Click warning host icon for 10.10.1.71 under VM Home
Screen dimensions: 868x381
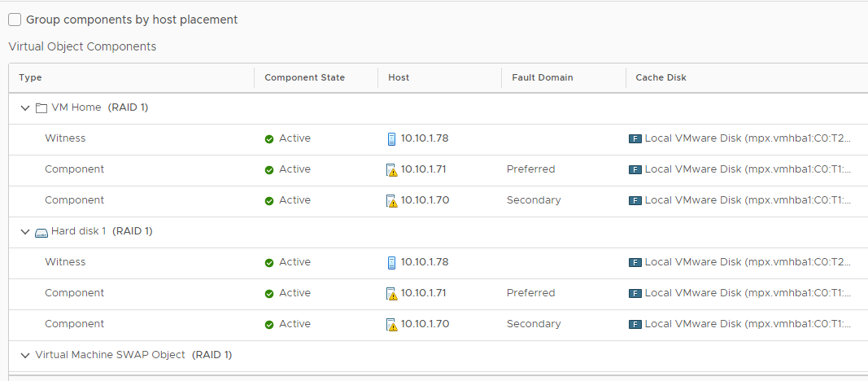point(391,169)
